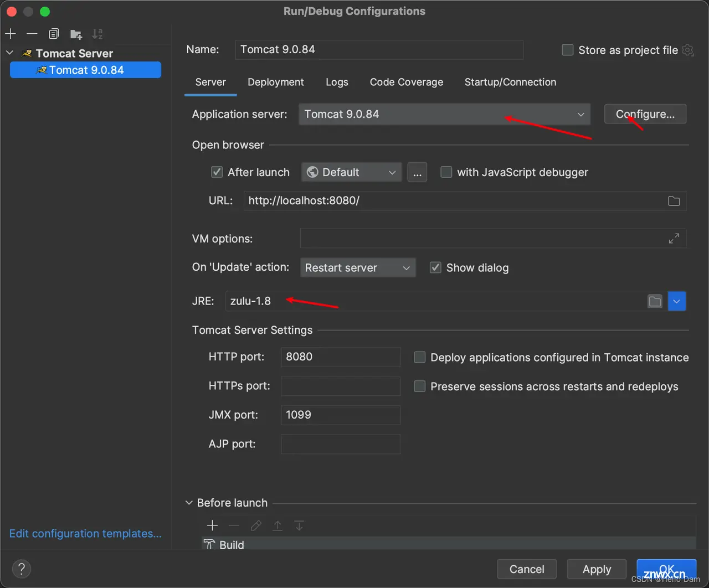
Task: Open the Code Coverage tab
Action: pyautogui.click(x=407, y=82)
